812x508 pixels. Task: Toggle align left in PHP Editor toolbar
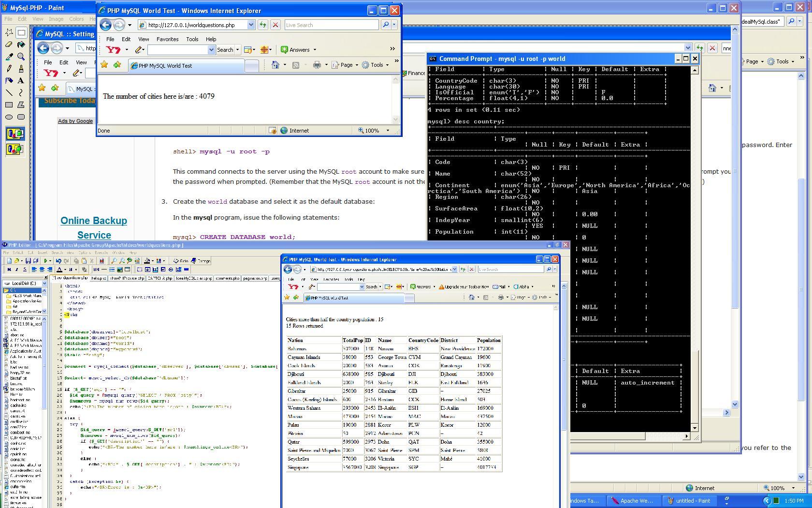34,269
